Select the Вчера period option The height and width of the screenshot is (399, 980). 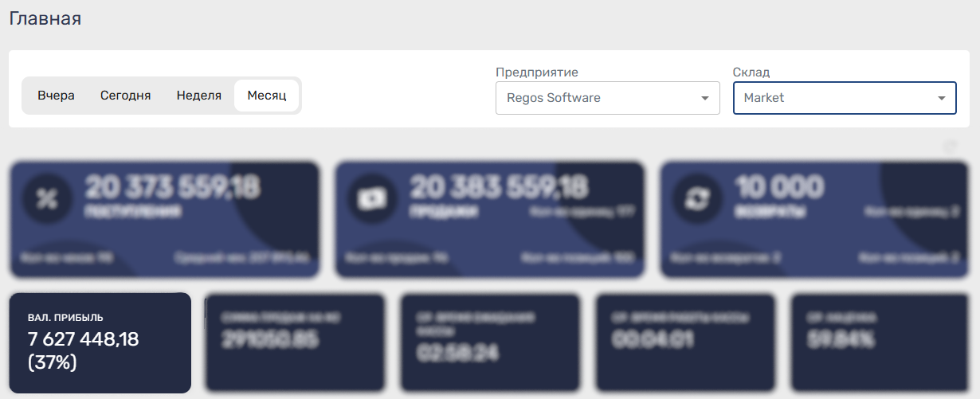56,96
